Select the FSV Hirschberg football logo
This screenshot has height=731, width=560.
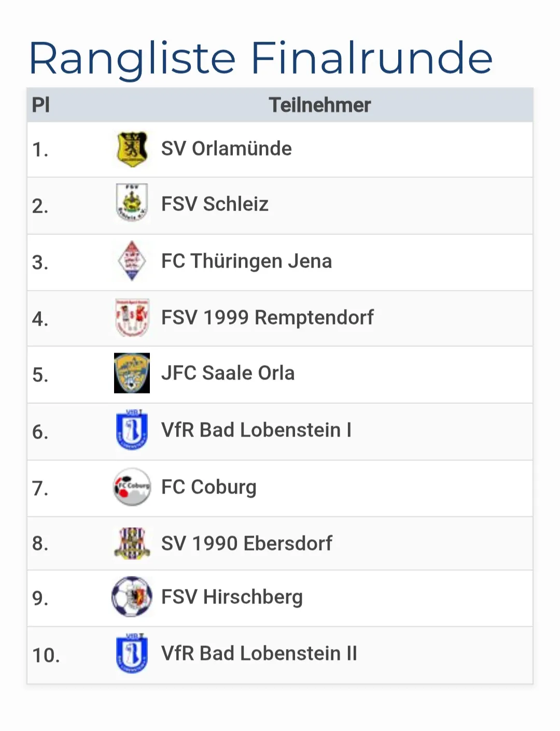pyautogui.click(x=132, y=597)
